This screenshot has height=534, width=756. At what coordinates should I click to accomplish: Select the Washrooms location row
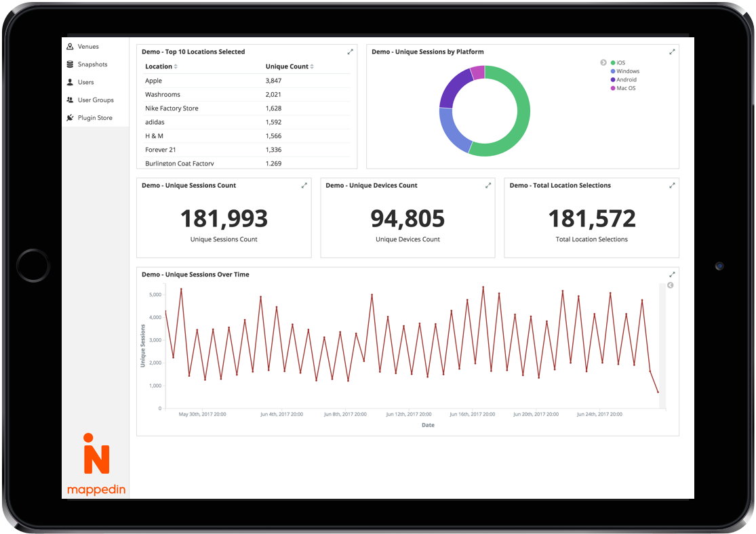click(x=247, y=94)
